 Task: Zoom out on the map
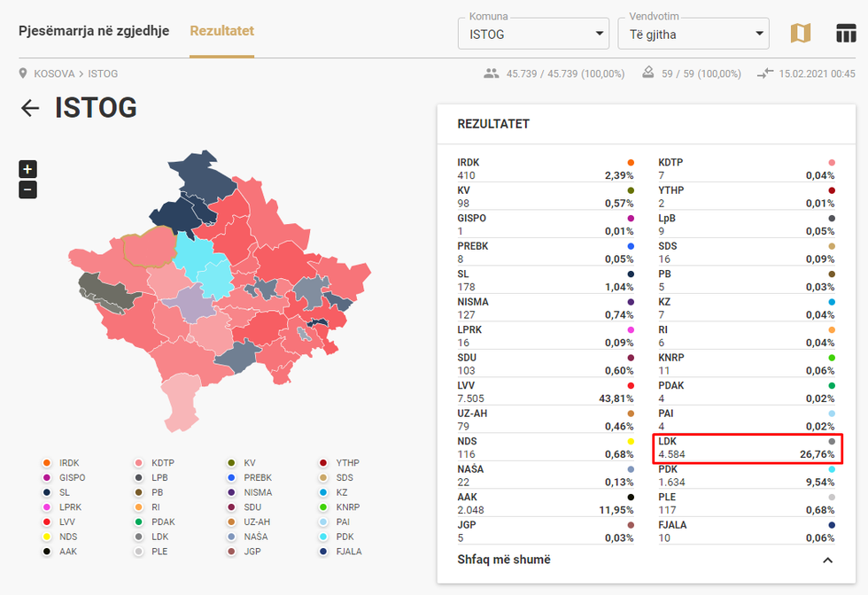27,189
